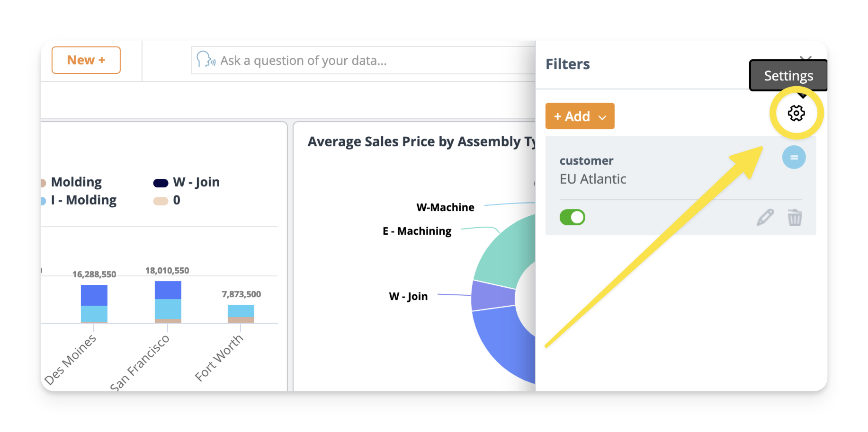The width and height of the screenshot is (868, 432).
Task: Type in Ask a question field
Action: click(369, 61)
